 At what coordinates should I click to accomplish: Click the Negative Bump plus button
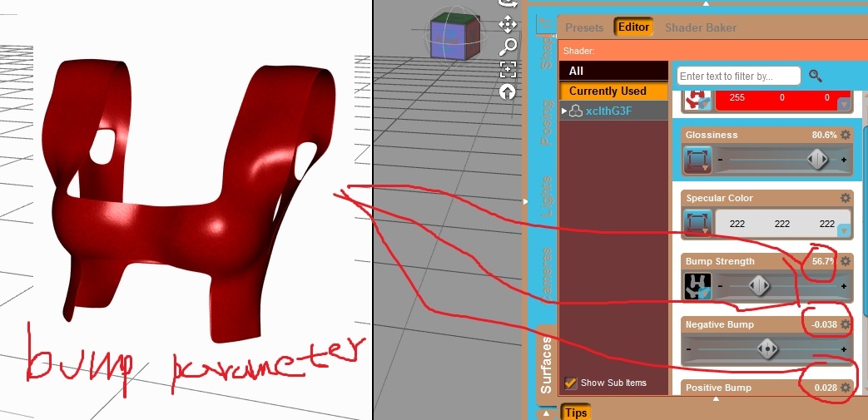pyautogui.click(x=844, y=349)
